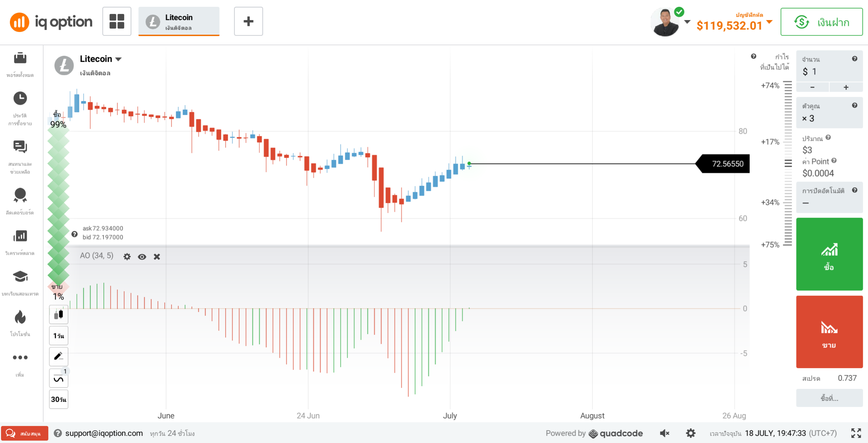Add a new asset tab with plus
The image size is (868, 443).
point(248,21)
